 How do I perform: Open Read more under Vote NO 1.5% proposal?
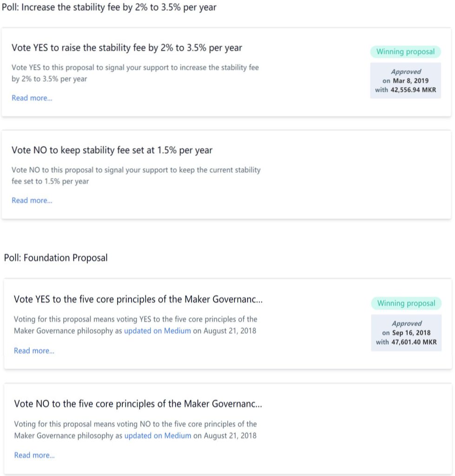32,200
